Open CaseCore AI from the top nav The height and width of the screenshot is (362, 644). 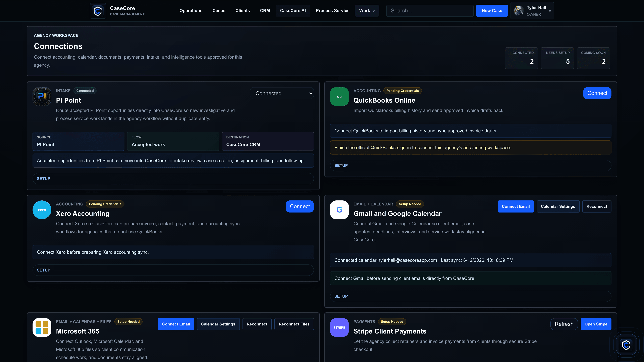point(293,11)
